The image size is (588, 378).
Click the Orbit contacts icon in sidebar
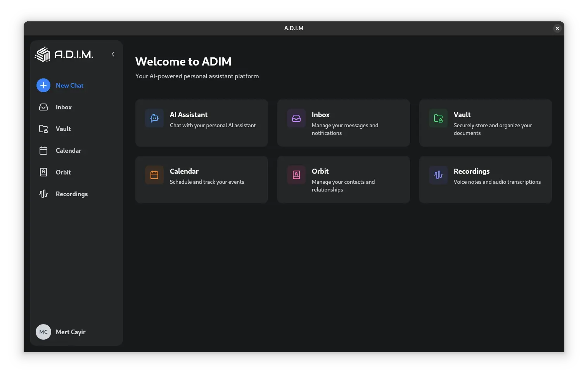pos(43,172)
